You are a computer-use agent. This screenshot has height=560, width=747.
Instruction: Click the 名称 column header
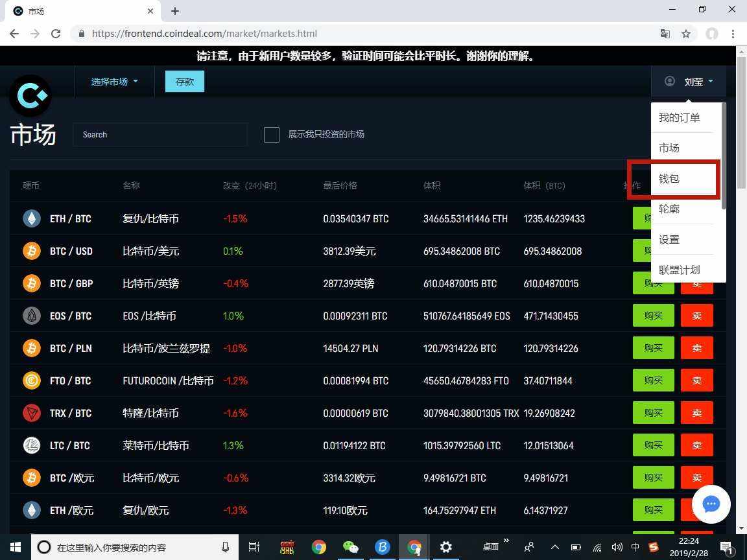click(x=131, y=186)
